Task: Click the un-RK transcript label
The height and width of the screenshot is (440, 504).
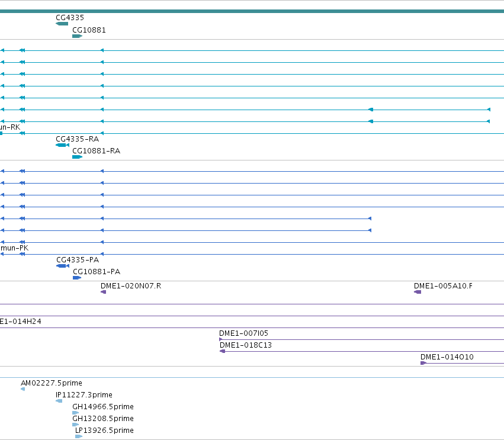Action: [10, 127]
